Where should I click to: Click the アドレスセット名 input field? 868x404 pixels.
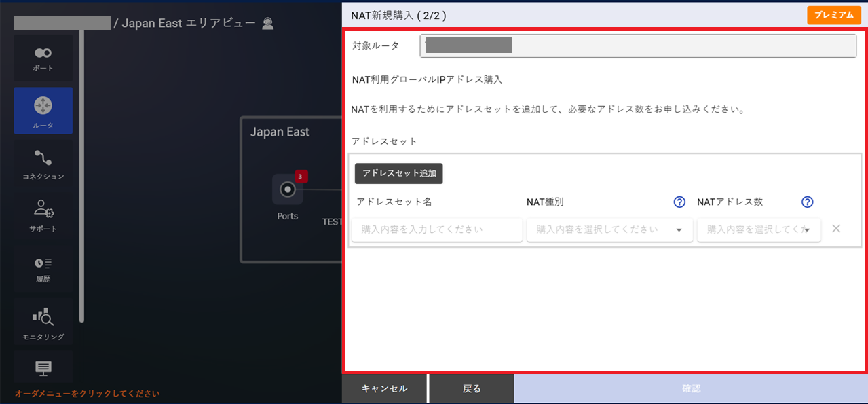tap(437, 229)
